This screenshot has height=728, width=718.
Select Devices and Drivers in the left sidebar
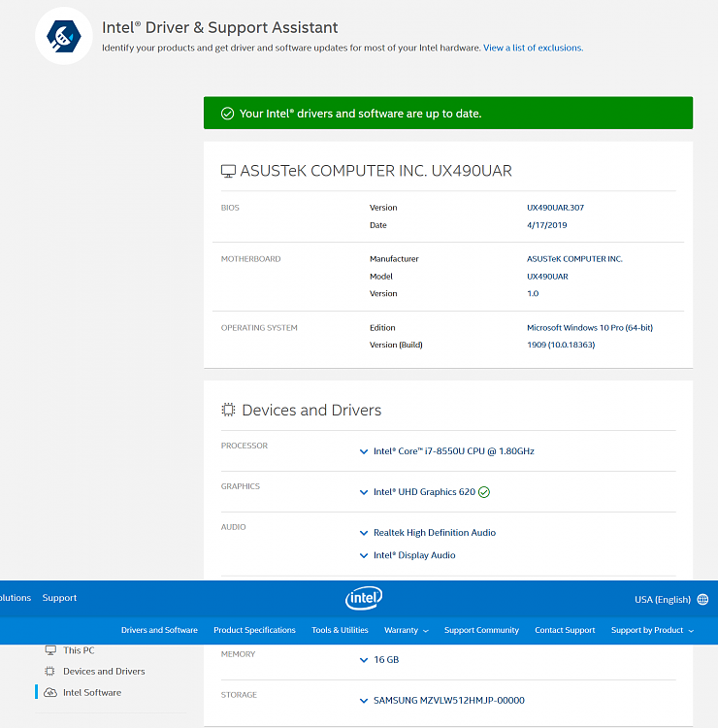(x=104, y=671)
